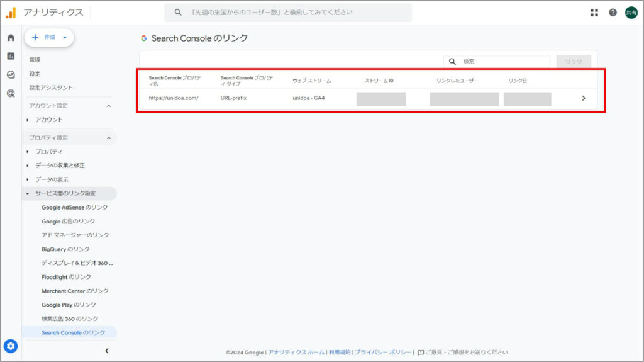
Task: Click 利用規約 footer link
Action: pos(340,353)
